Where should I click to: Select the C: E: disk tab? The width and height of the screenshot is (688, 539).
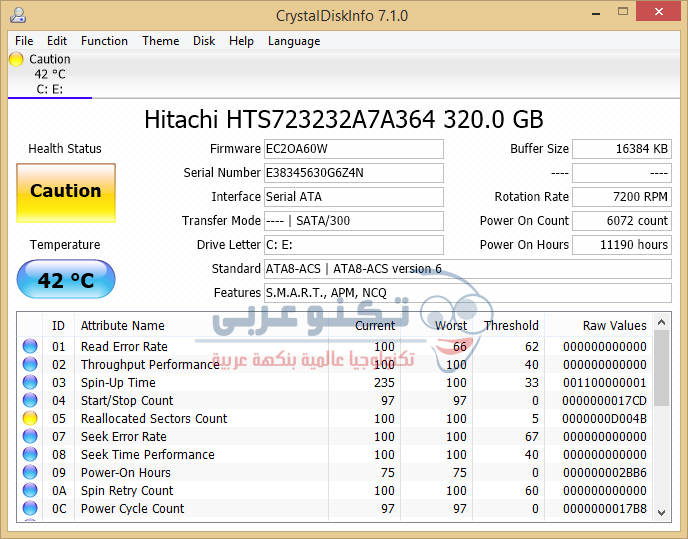pyautogui.click(x=50, y=75)
